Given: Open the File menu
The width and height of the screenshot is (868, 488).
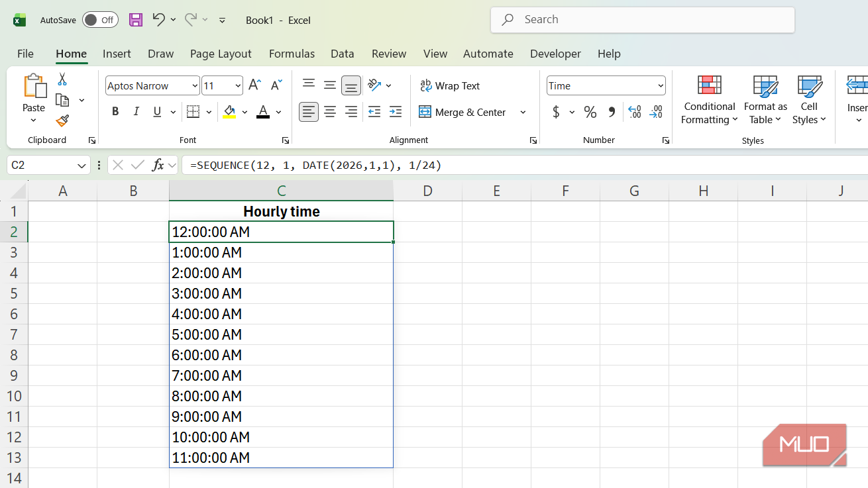Looking at the screenshot, I should pos(25,54).
